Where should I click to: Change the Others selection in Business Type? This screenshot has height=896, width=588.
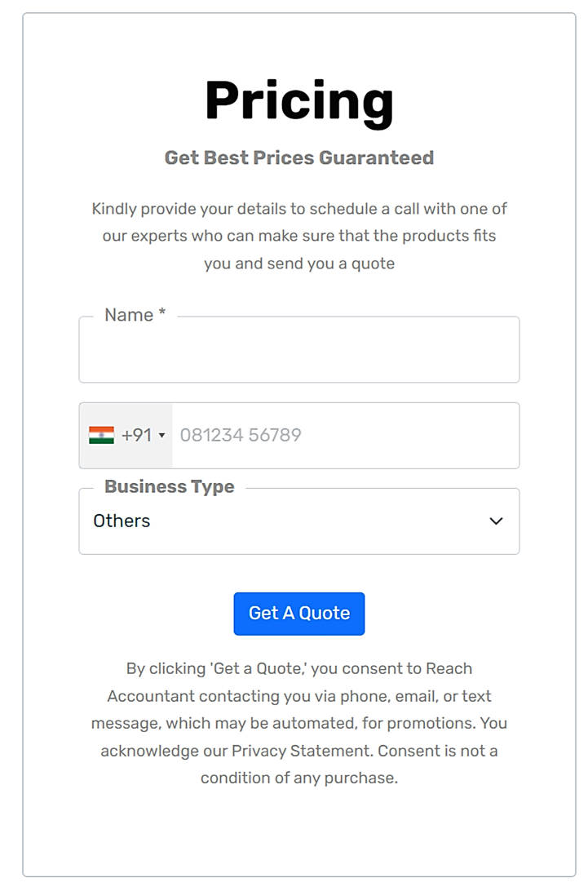pyautogui.click(x=299, y=521)
